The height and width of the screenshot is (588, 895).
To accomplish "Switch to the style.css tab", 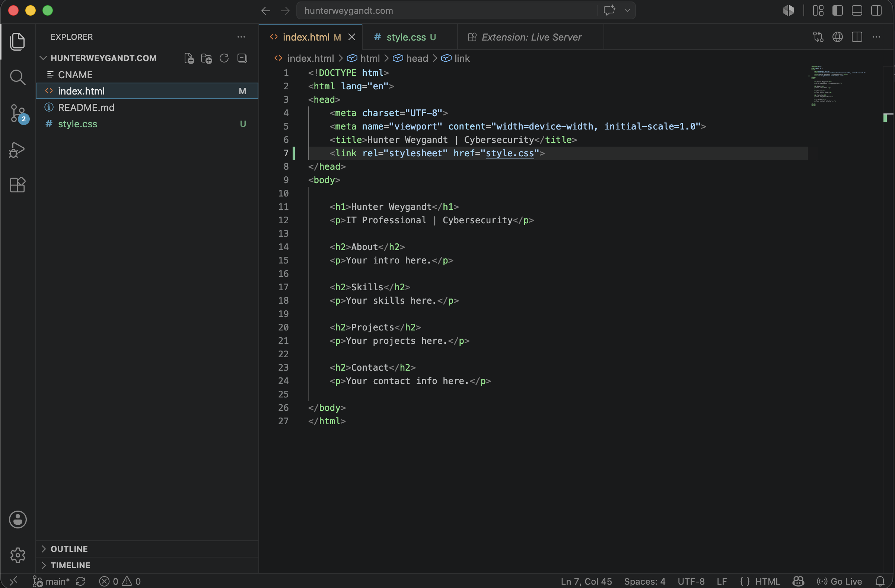I will [x=410, y=37].
